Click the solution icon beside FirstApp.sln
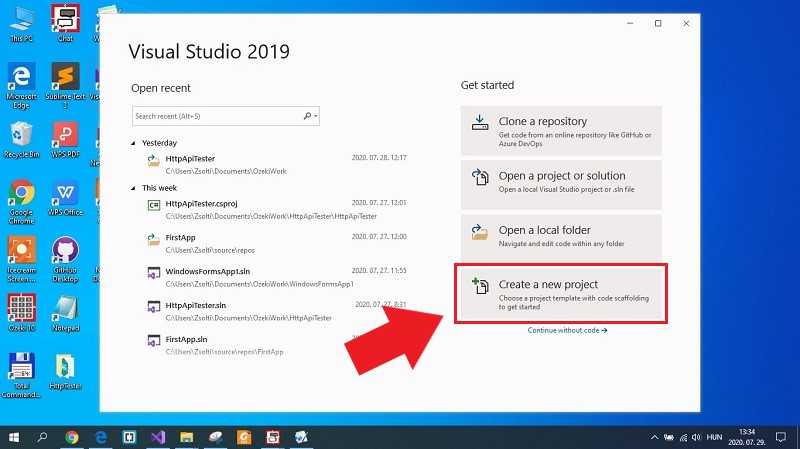Viewport: 800px width, 449px height. [x=154, y=341]
